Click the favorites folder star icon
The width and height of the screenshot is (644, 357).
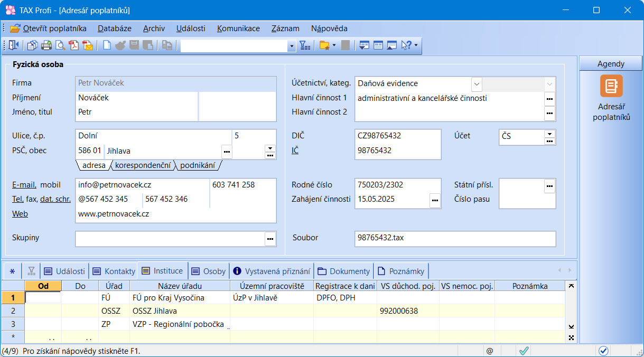coord(324,45)
